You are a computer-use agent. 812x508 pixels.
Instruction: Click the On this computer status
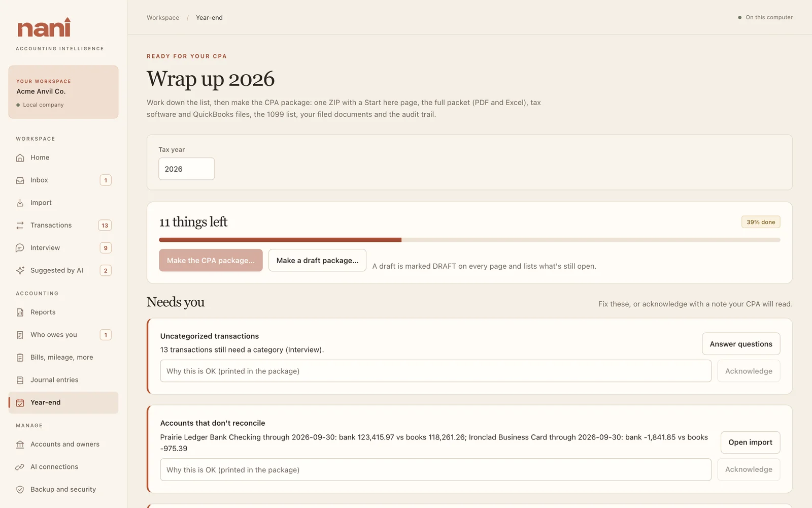point(765,17)
